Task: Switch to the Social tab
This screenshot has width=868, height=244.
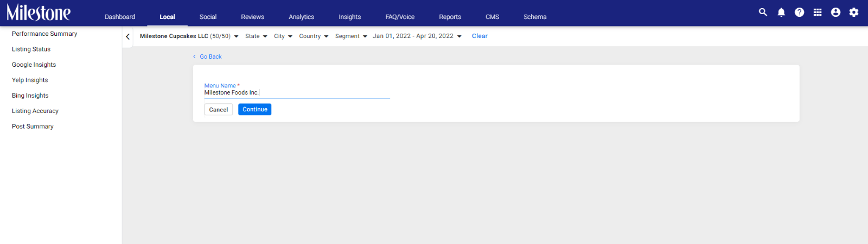Action: tap(208, 17)
